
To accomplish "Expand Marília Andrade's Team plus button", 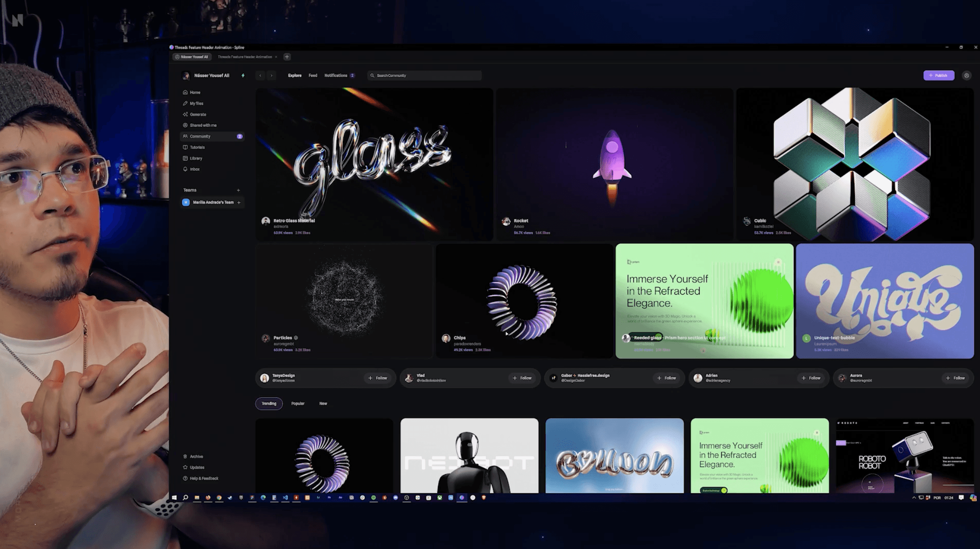I will [239, 203].
